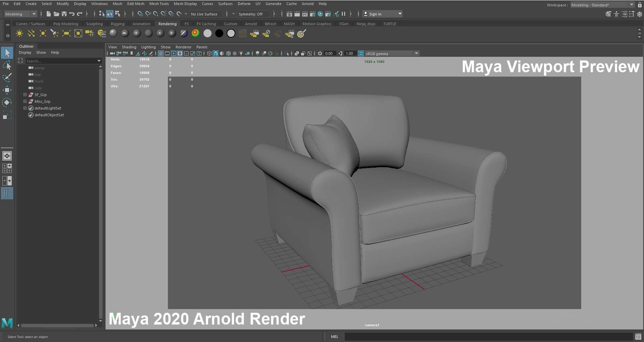This screenshot has height=342, width=644.
Task: Open the Outliner Display menu
Action: coord(25,52)
